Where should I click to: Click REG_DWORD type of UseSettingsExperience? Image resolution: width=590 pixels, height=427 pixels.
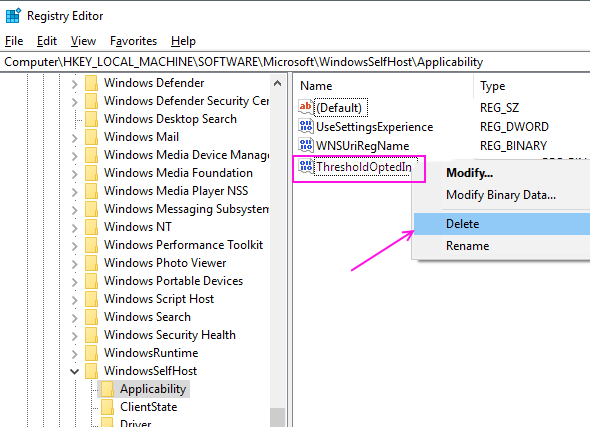514,127
